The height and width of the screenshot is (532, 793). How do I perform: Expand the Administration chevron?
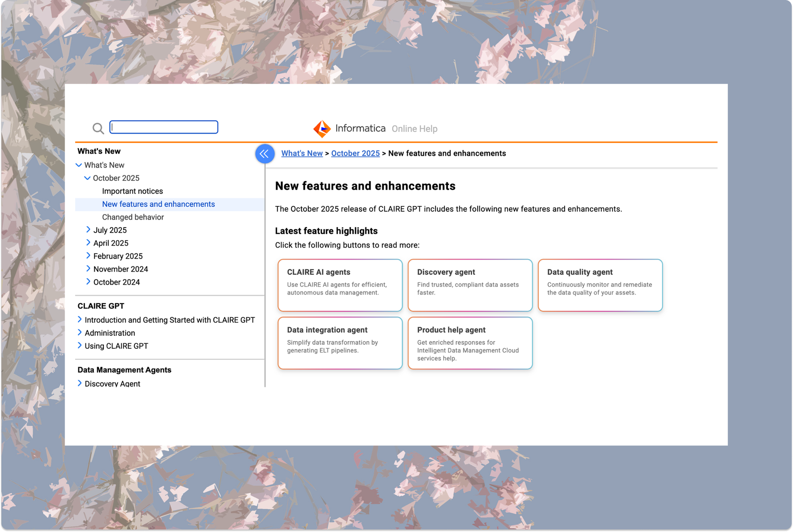80,332
